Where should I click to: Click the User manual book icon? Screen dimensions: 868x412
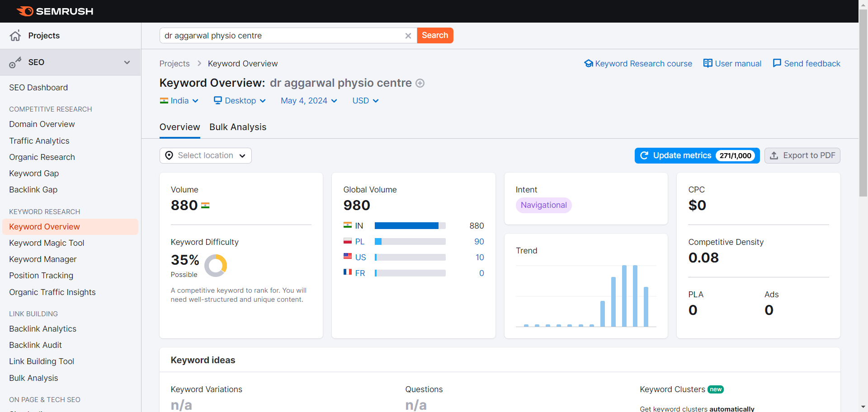pos(708,64)
